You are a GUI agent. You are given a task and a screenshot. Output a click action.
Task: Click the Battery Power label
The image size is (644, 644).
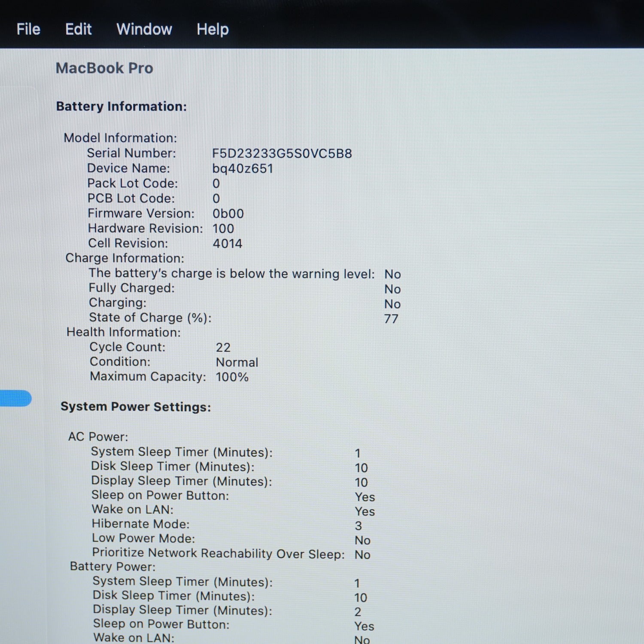(x=112, y=566)
